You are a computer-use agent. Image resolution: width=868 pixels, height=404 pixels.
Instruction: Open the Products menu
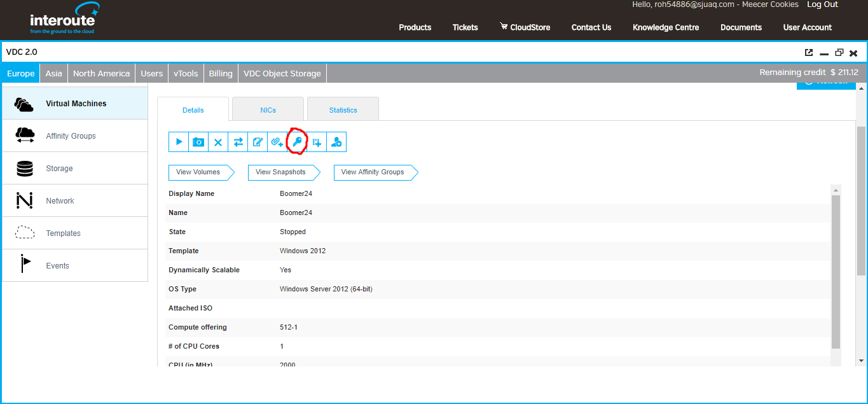tap(415, 27)
